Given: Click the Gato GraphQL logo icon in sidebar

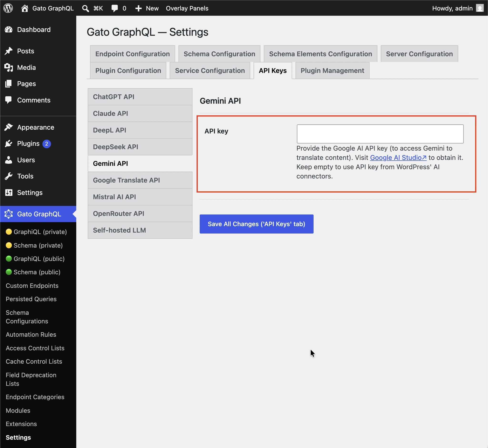Looking at the screenshot, I should (x=9, y=214).
